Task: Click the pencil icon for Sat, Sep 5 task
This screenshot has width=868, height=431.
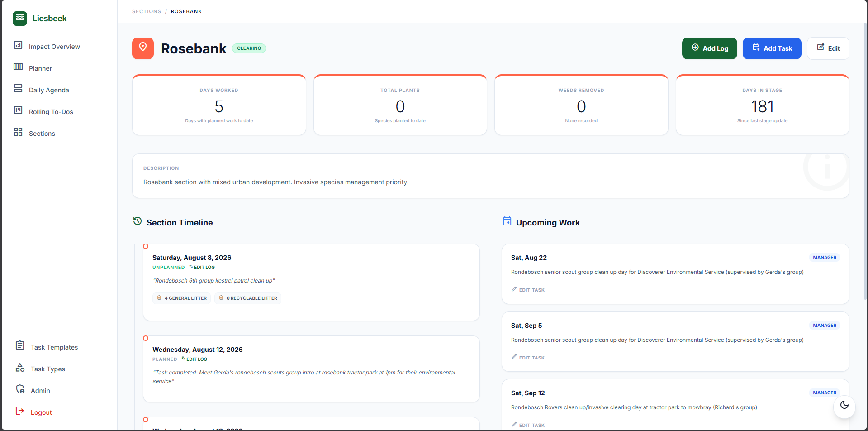Action: pyautogui.click(x=514, y=357)
